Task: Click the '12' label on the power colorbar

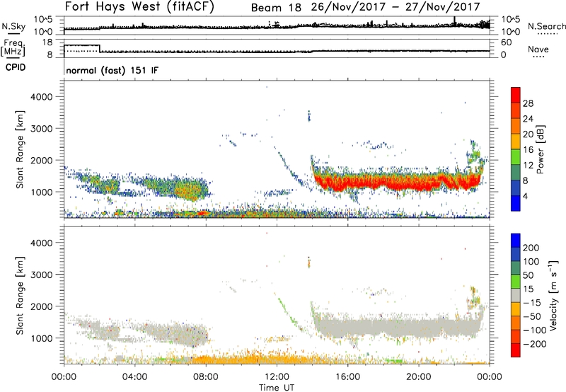Action: pos(528,166)
